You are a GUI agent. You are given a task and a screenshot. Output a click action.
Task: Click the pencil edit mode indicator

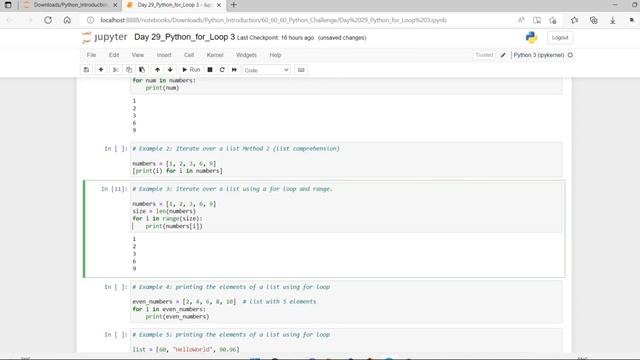click(503, 55)
